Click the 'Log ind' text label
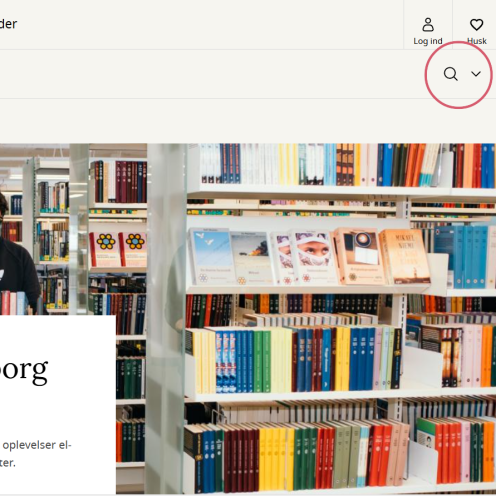Viewport: 496px width, 496px height. click(428, 41)
